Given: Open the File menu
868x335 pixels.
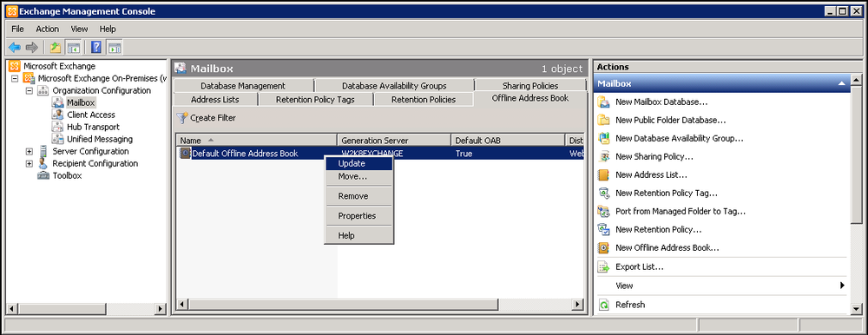Looking at the screenshot, I should (17, 29).
